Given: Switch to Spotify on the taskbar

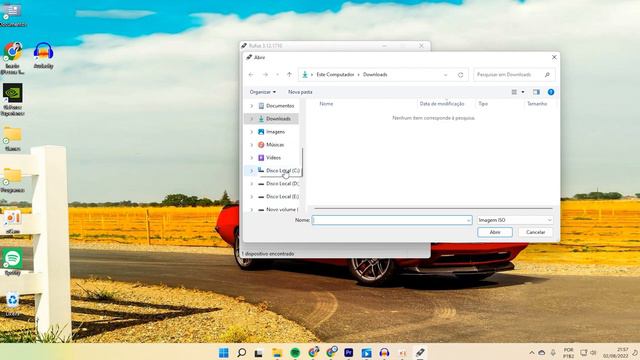Looking at the screenshot, I should (x=295, y=352).
